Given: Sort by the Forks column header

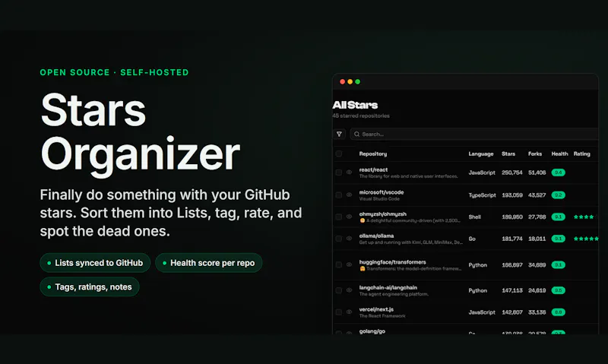Looking at the screenshot, I should pyautogui.click(x=535, y=154).
